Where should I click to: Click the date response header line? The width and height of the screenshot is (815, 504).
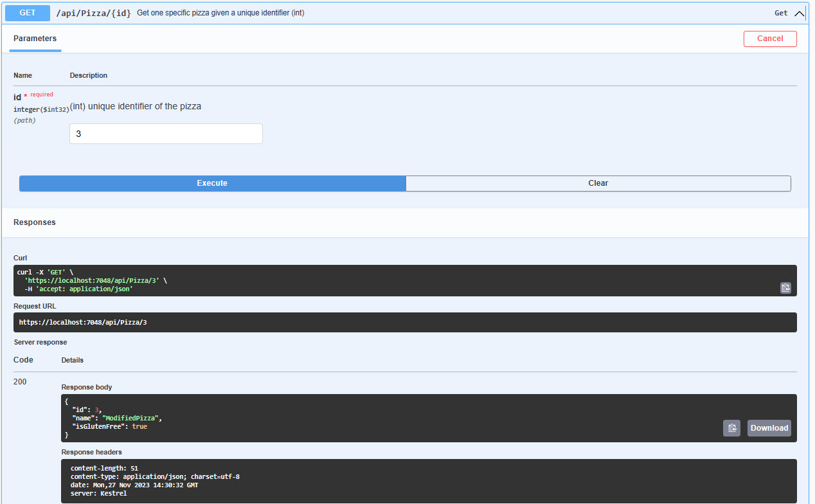(134, 485)
